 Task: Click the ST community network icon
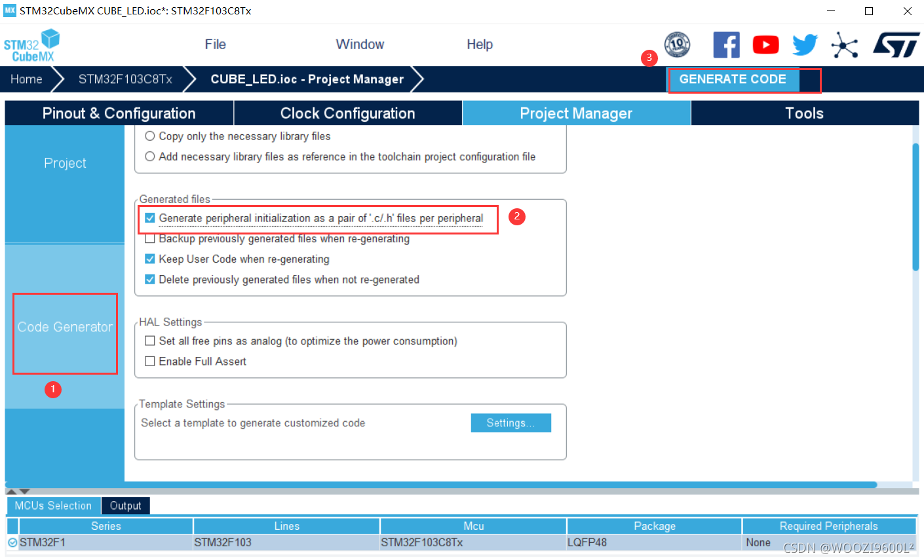845,45
